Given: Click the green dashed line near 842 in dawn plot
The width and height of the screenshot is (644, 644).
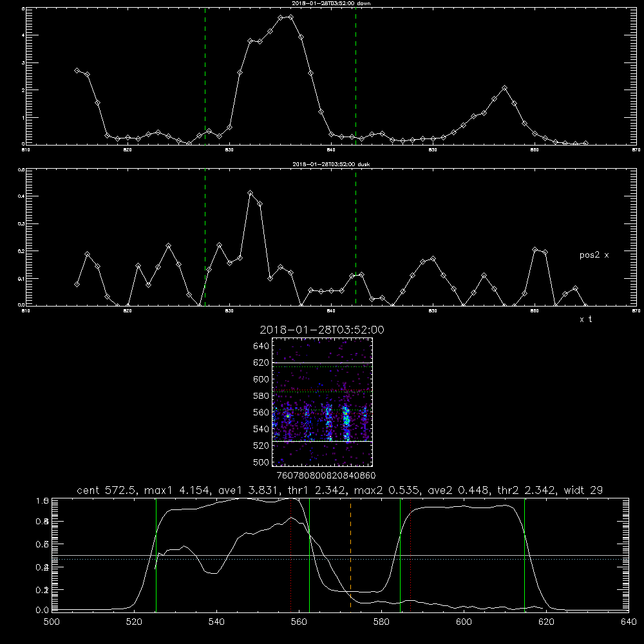Looking at the screenshot, I should tap(355, 76).
